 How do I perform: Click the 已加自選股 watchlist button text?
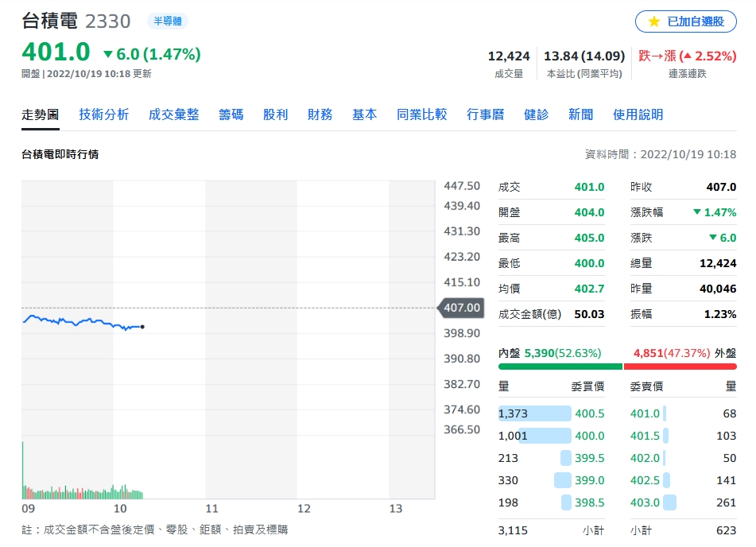pos(696,21)
